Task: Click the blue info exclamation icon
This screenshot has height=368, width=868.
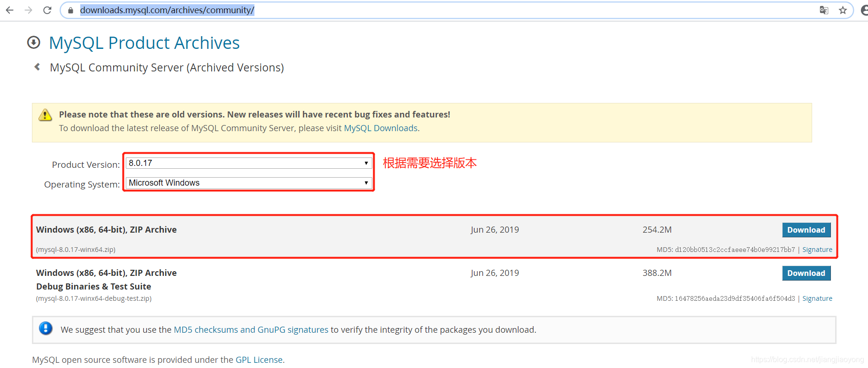Action: tap(46, 328)
